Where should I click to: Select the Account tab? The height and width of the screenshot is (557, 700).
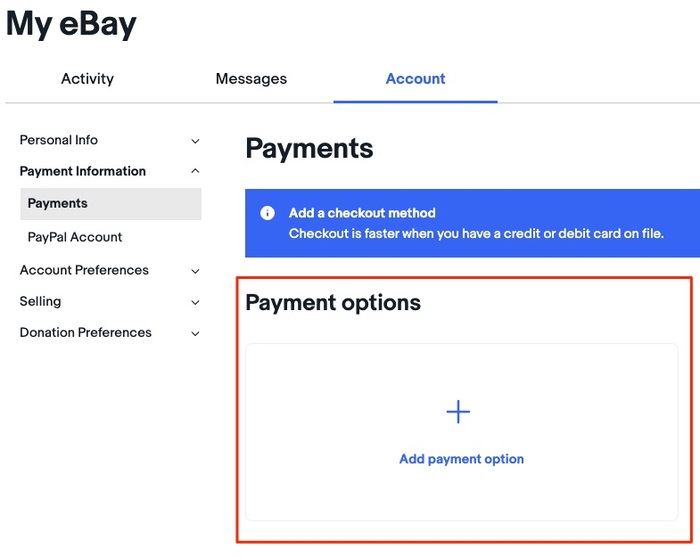[x=415, y=79]
